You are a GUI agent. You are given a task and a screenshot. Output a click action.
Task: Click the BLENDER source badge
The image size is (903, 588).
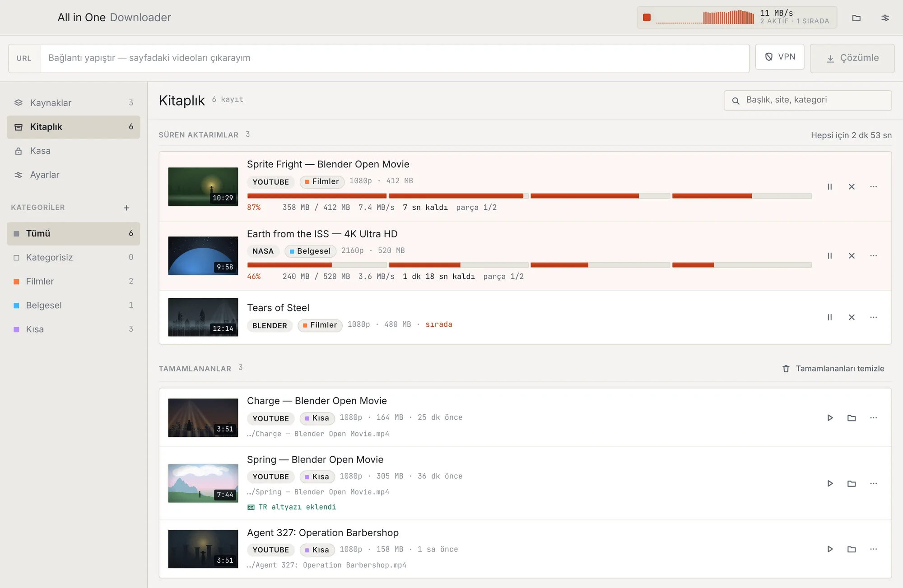(x=270, y=325)
